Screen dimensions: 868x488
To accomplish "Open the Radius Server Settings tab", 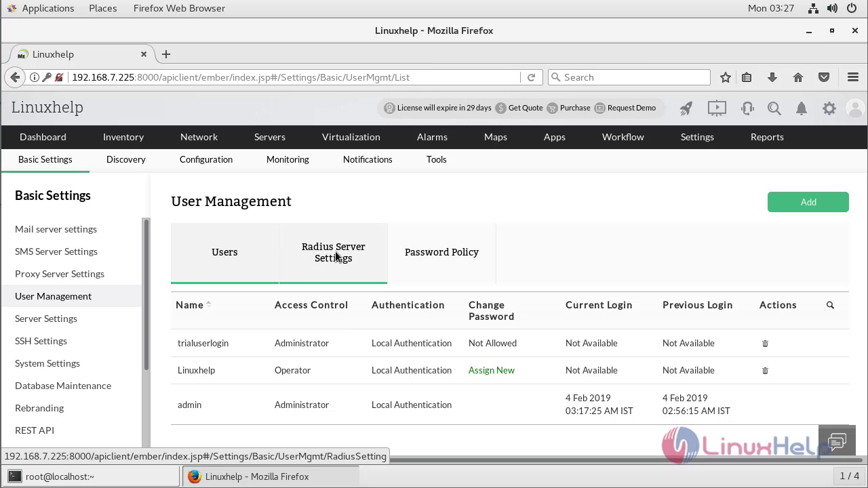I will [333, 252].
